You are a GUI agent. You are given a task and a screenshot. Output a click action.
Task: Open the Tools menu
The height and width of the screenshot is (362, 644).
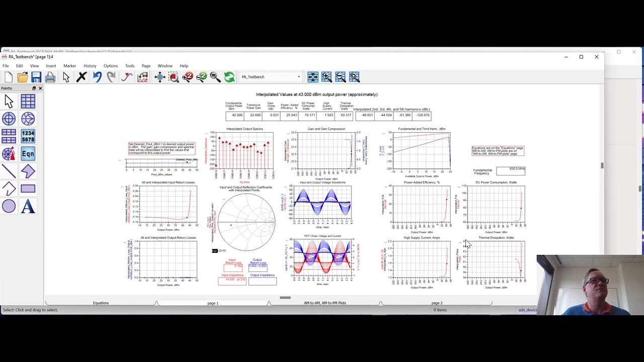pos(130,66)
